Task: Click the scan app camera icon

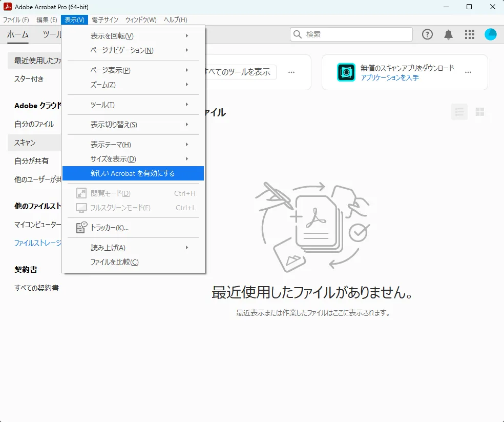Action: tap(346, 72)
